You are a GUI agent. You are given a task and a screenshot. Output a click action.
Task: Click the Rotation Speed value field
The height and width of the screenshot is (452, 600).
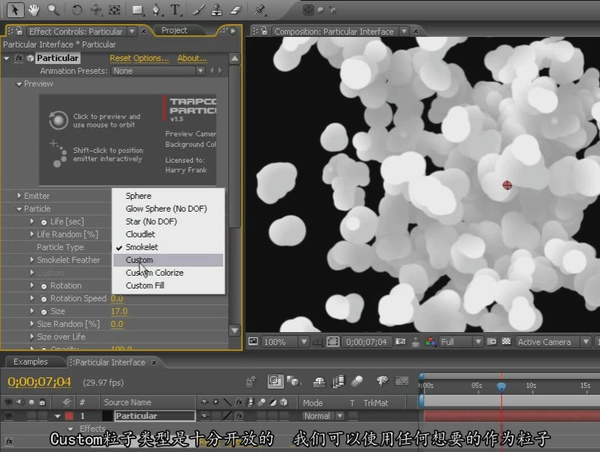tap(117, 299)
